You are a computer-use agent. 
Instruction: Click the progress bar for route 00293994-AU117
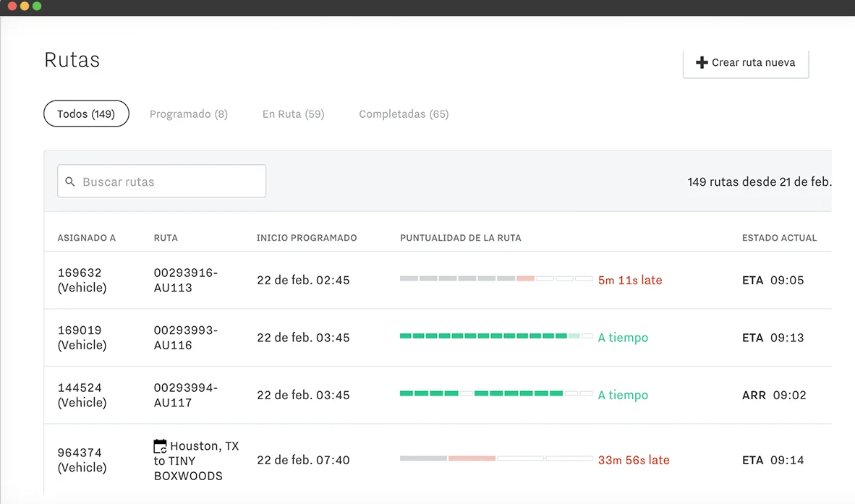point(496,393)
